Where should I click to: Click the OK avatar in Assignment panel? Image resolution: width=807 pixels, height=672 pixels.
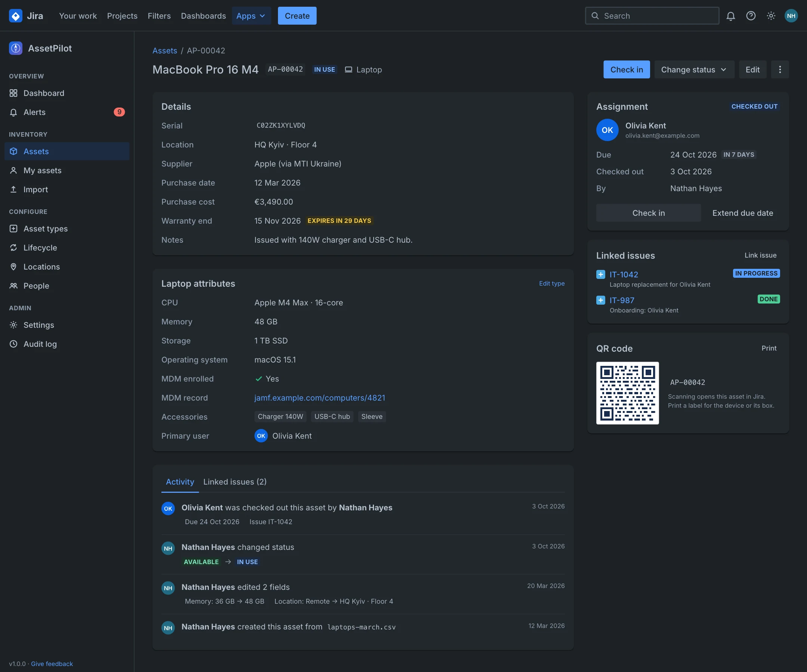pyautogui.click(x=607, y=130)
